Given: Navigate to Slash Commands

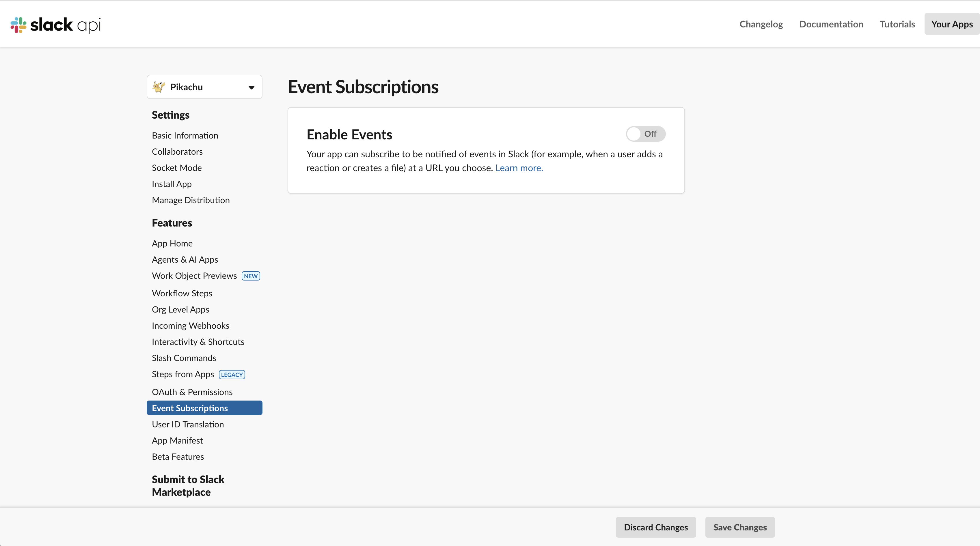Looking at the screenshot, I should pos(184,358).
